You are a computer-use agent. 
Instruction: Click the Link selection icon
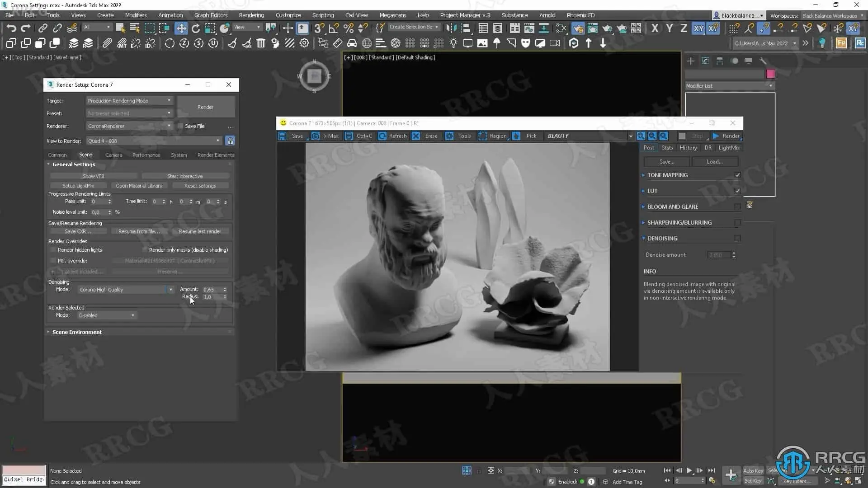pyautogui.click(x=42, y=28)
